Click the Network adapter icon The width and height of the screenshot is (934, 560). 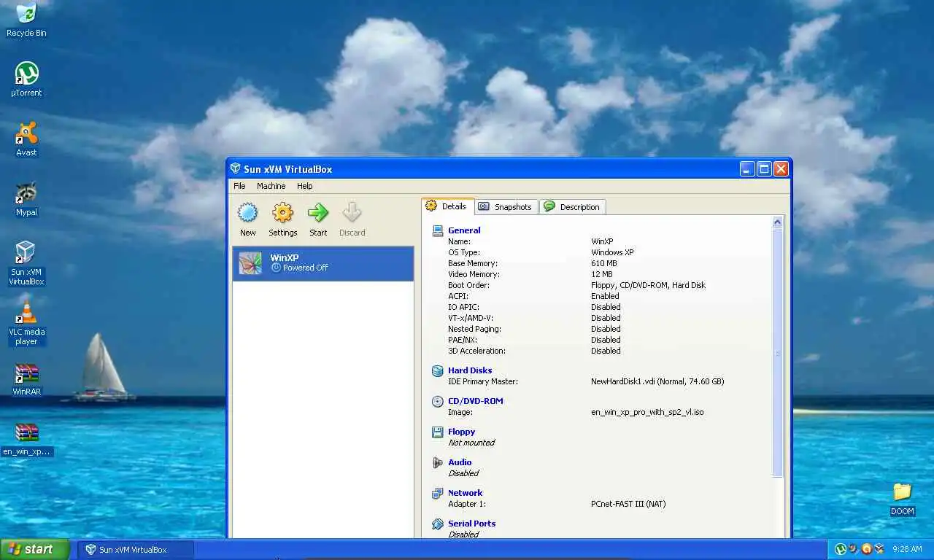[x=438, y=493]
